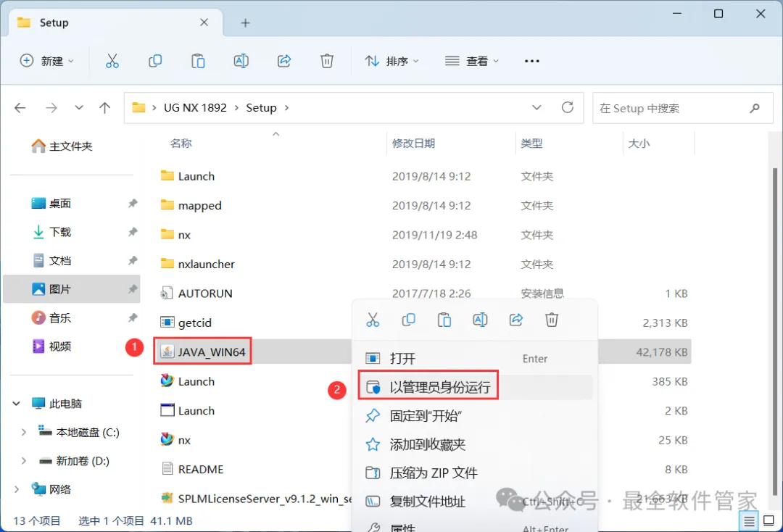The image size is (783, 532).
Task: Sort by 名称 column header
Action: [x=181, y=144]
